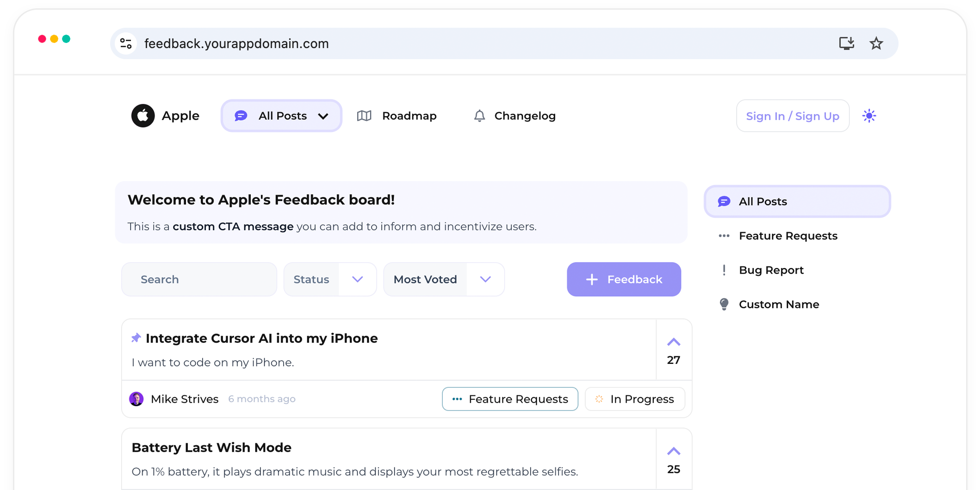Screen dimensions: 980x490
Task: Select the Bug Report exclamation icon
Action: (724, 270)
